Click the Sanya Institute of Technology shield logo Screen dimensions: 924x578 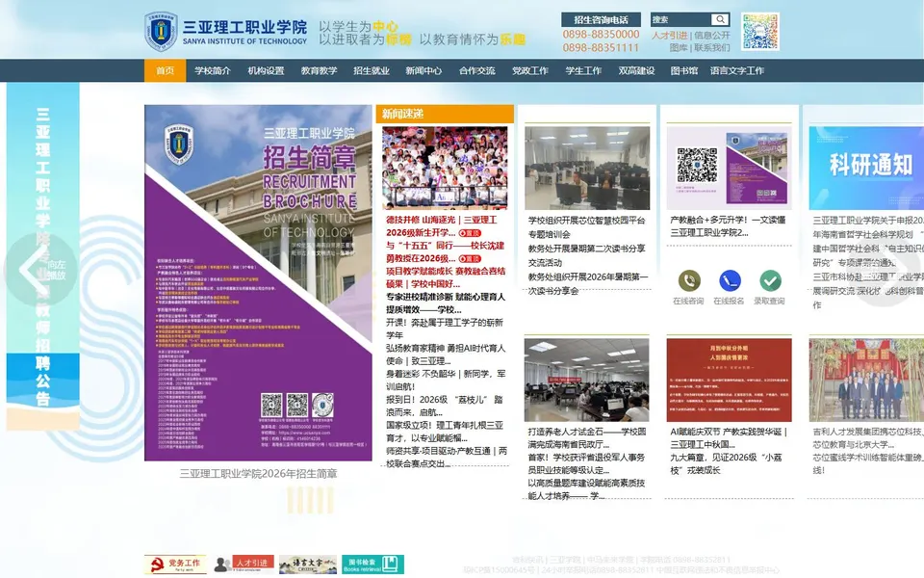pyautogui.click(x=161, y=31)
